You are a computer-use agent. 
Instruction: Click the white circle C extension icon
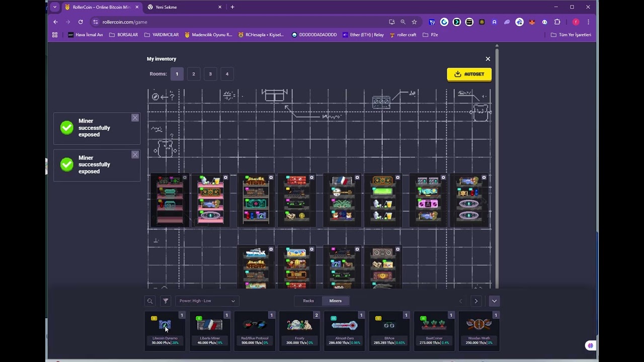pos(444,22)
